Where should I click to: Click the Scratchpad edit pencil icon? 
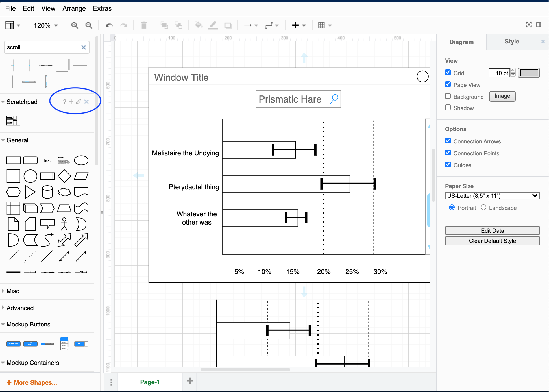(79, 101)
